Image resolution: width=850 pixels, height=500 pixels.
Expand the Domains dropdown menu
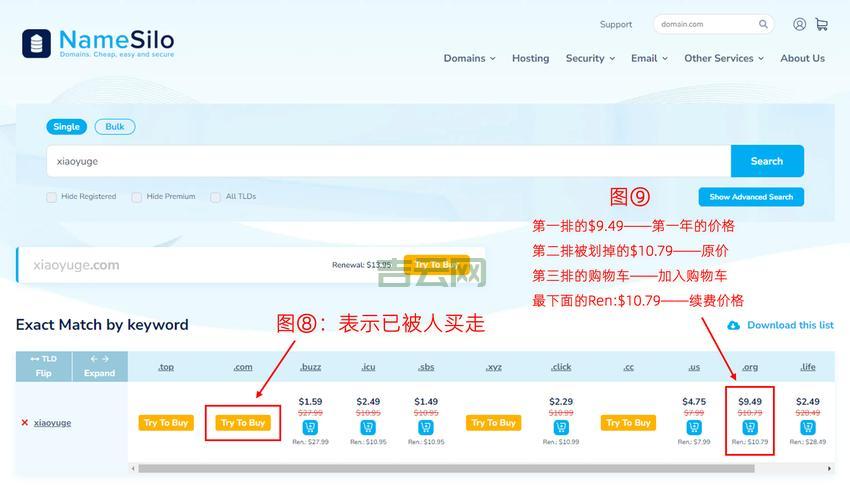coord(469,58)
